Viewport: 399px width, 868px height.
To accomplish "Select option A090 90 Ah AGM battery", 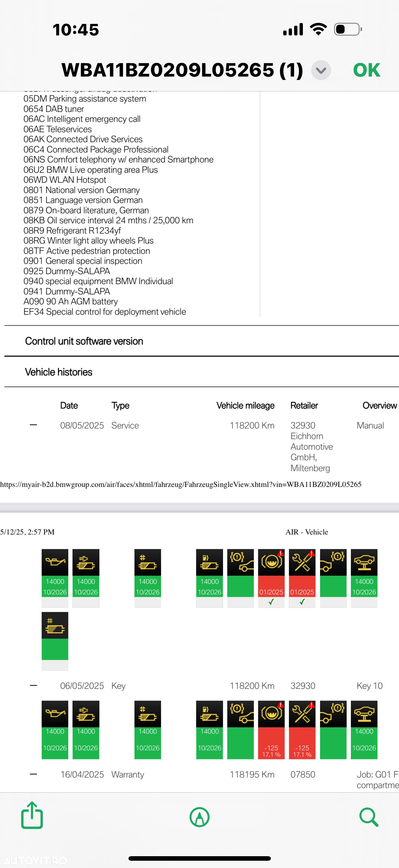I will (x=71, y=301).
